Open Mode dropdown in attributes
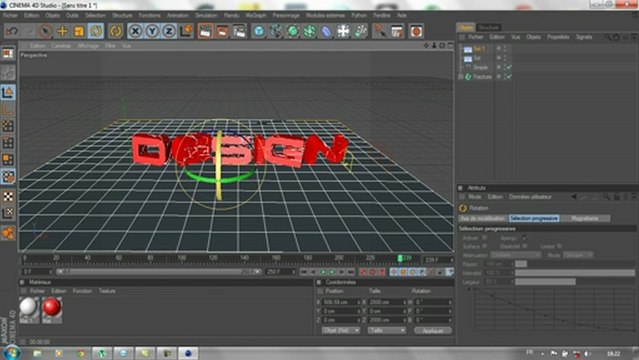This screenshot has width=639, height=360. (x=578, y=255)
